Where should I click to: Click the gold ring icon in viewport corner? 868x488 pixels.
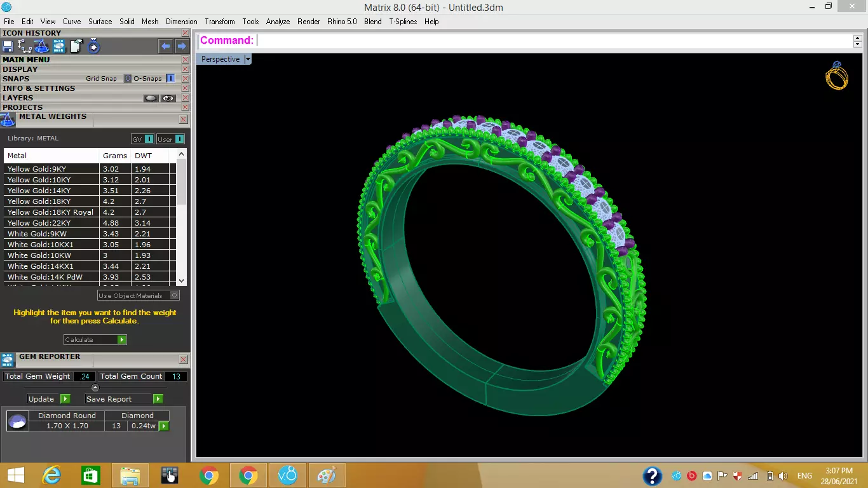tap(837, 76)
